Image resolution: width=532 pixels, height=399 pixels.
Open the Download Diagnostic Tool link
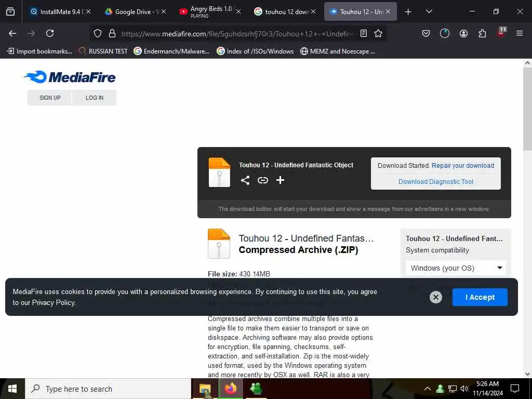(436, 181)
